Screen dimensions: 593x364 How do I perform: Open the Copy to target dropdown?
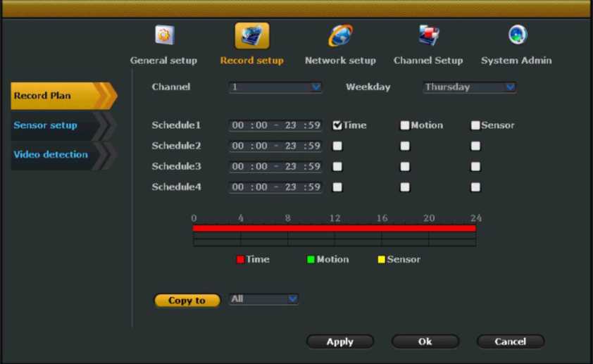point(264,299)
